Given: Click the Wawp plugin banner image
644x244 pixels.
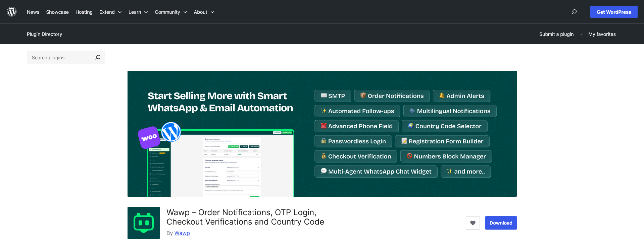Looking at the screenshot, I should (x=322, y=134).
